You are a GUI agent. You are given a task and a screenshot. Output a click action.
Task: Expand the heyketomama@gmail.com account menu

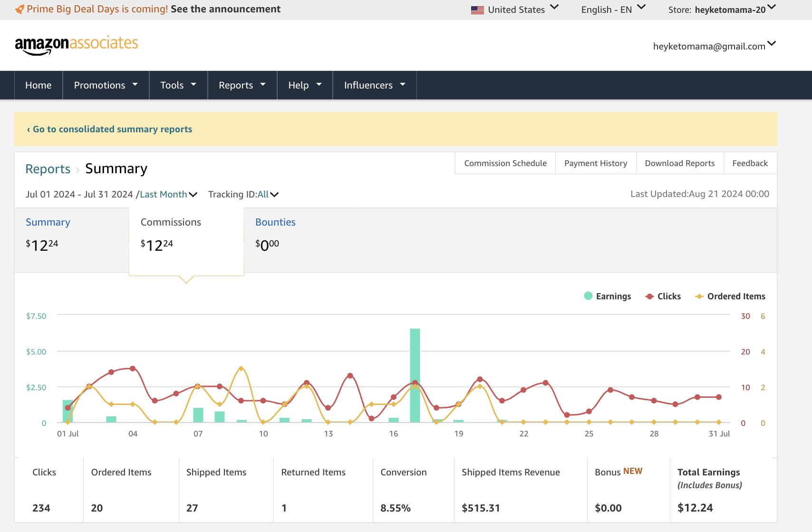point(714,46)
